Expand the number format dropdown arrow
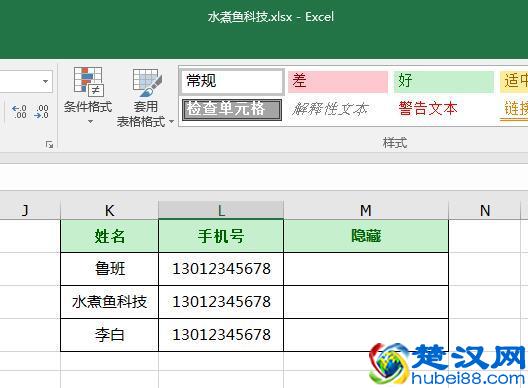528x388 pixels. tap(45, 81)
